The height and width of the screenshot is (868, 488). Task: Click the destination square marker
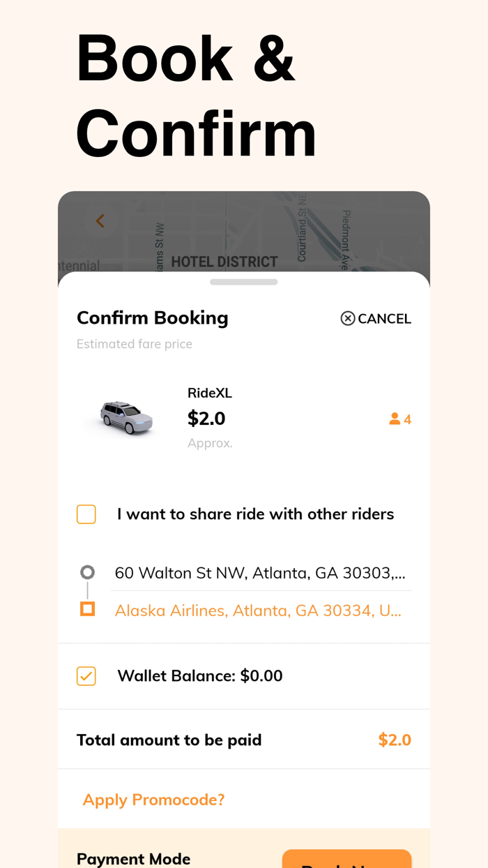click(86, 608)
